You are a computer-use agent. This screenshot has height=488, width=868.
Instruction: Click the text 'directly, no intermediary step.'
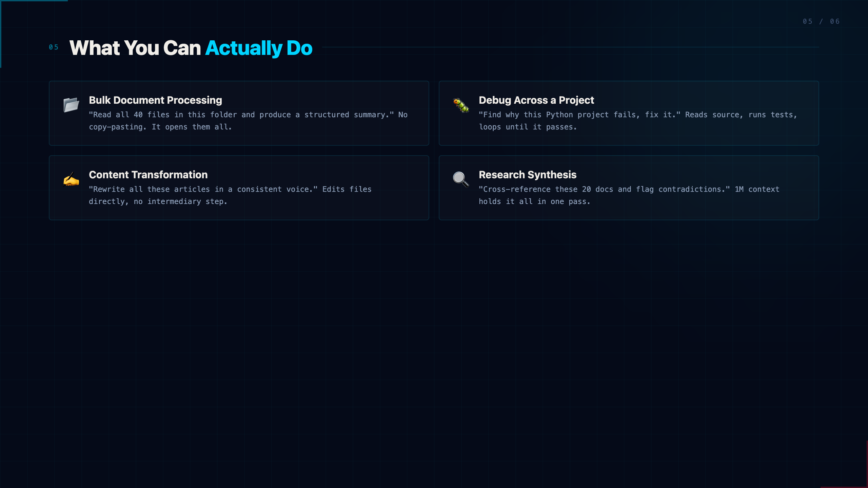coord(158,202)
